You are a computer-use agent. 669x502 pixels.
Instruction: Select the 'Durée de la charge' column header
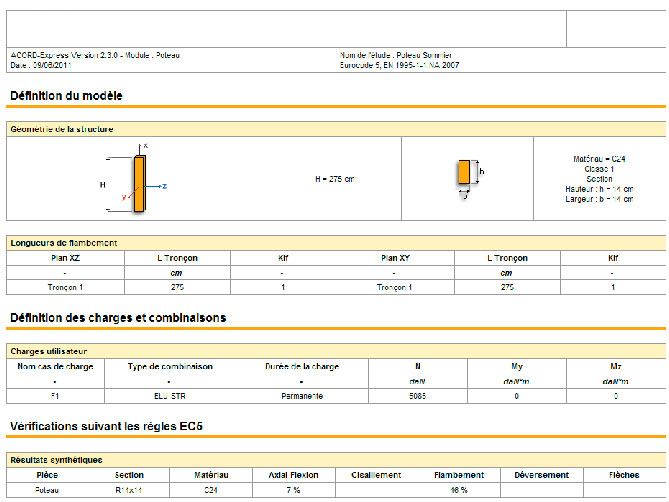[x=302, y=366]
